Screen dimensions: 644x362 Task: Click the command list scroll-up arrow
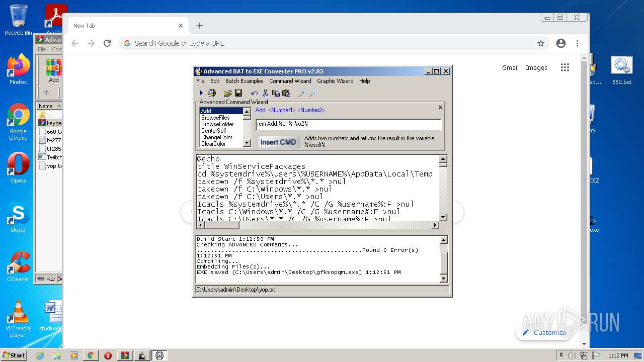click(x=247, y=111)
